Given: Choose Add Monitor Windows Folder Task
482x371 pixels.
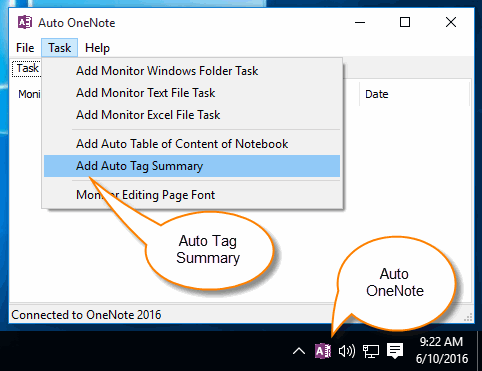Looking at the screenshot, I should [192, 71].
